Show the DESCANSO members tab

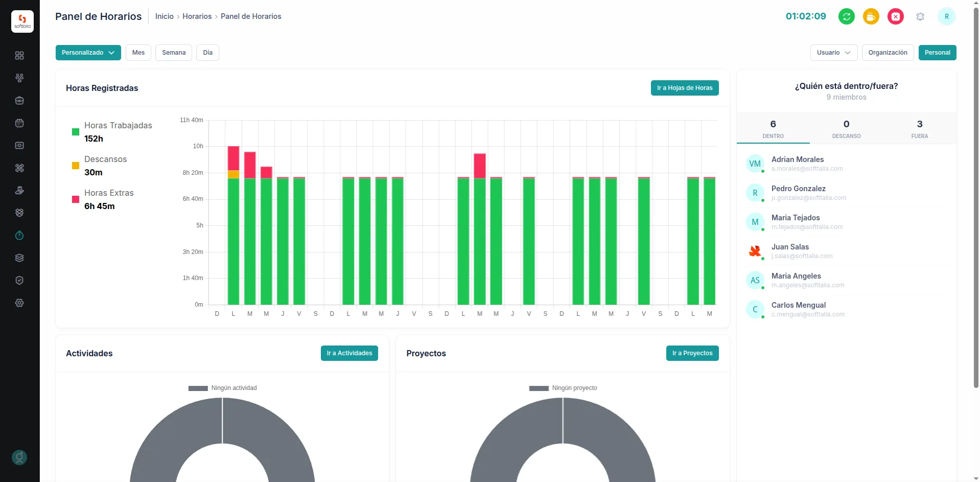(846, 129)
